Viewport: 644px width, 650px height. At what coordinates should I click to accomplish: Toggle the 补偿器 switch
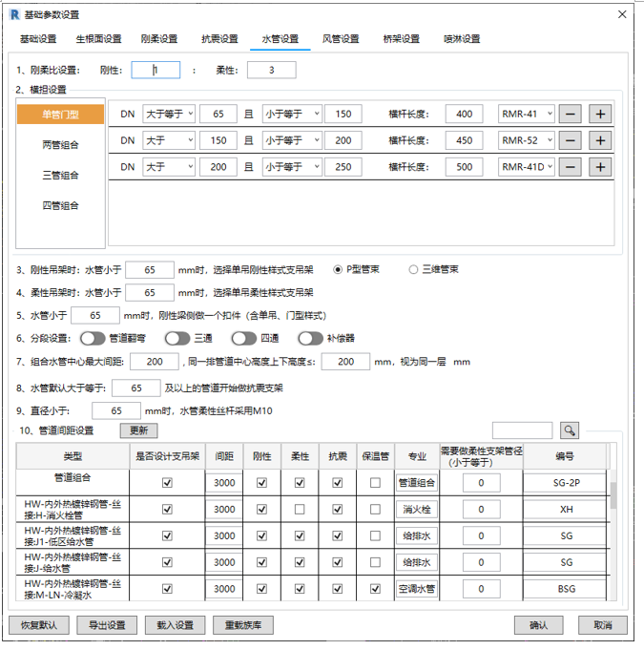(310, 338)
